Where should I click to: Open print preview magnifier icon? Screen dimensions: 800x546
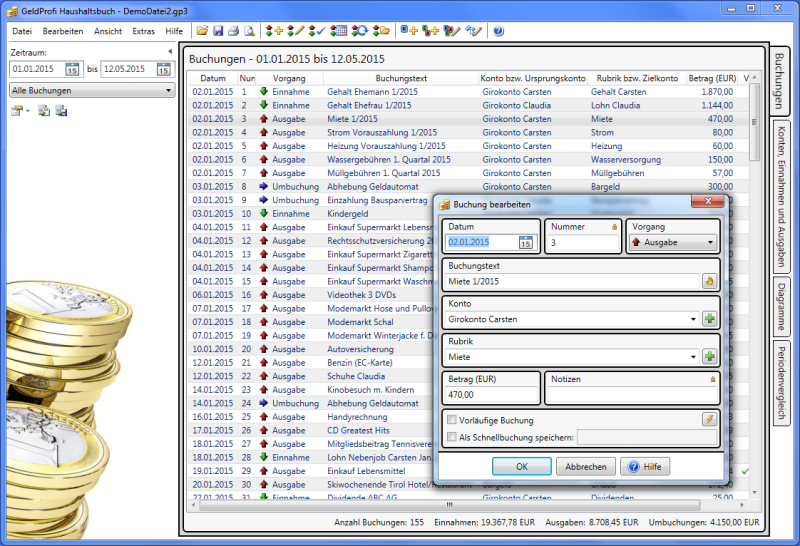point(249,31)
